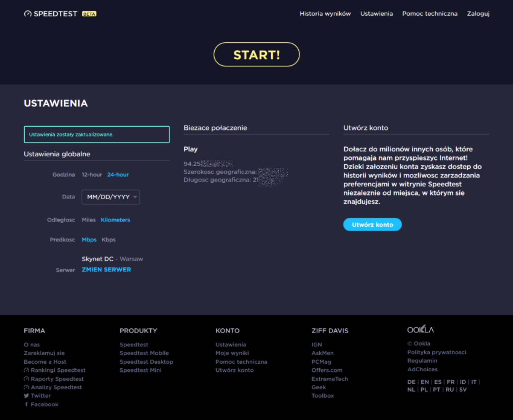The width and height of the screenshot is (513, 420).
Task: Switch time format to 12-hour
Action: pyautogui.click(x=92, y=175)
